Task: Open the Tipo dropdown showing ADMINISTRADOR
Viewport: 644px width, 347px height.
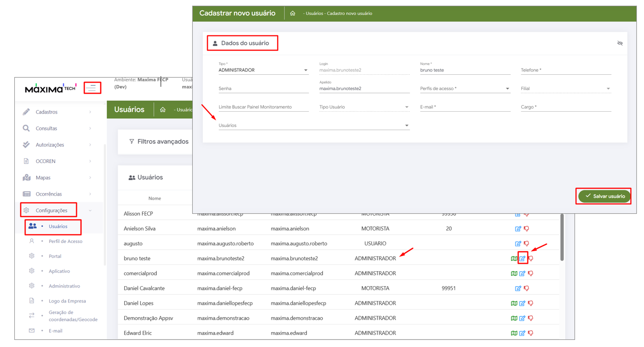Action: pyautogui.click(x=263, y=70)
